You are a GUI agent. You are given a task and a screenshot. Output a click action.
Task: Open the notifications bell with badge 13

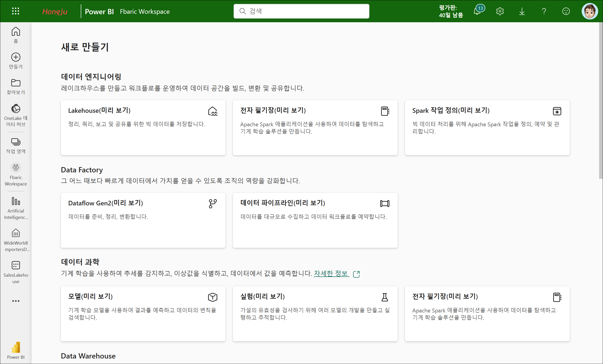click(477, 11)
